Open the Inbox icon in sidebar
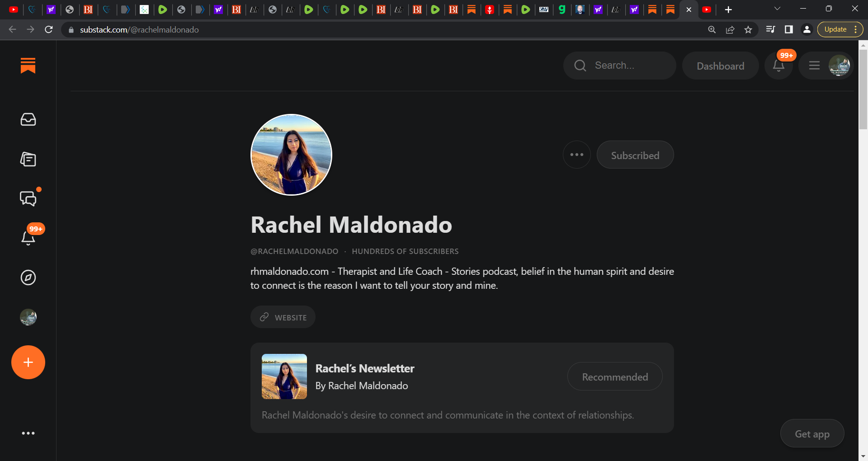Image resolution: width=868 pixels, height=461 pixels. (28, 119)
